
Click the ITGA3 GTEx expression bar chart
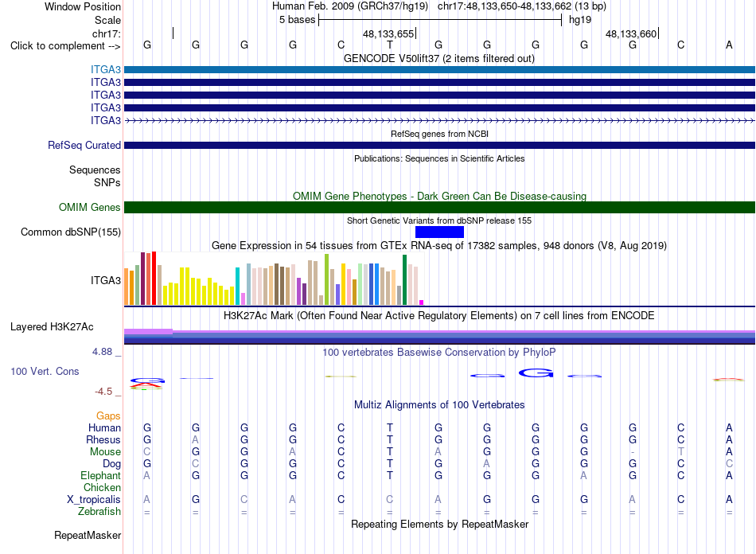click(x=274, y=279)
